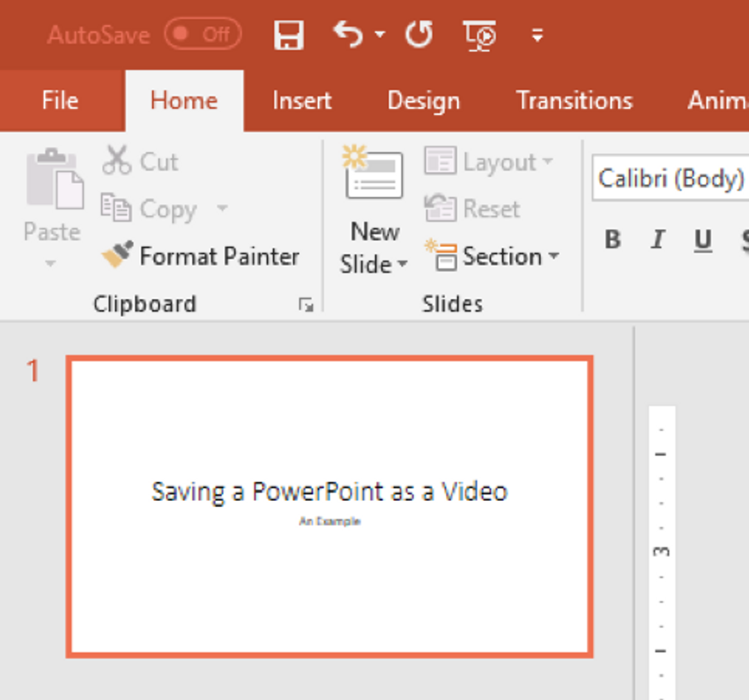Open the Clipboard dialog launcher
This screenshot has width=749, height=700.
[x=305, y=303]
